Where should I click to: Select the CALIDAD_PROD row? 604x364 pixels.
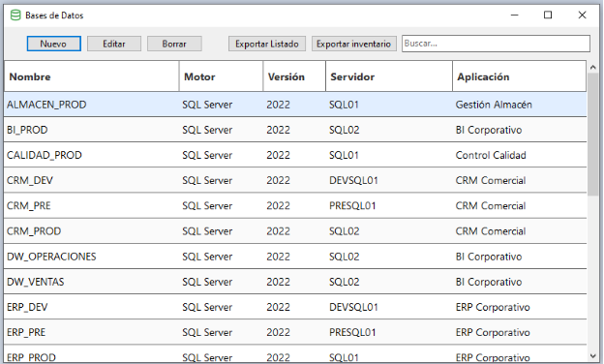click(295, 155)
